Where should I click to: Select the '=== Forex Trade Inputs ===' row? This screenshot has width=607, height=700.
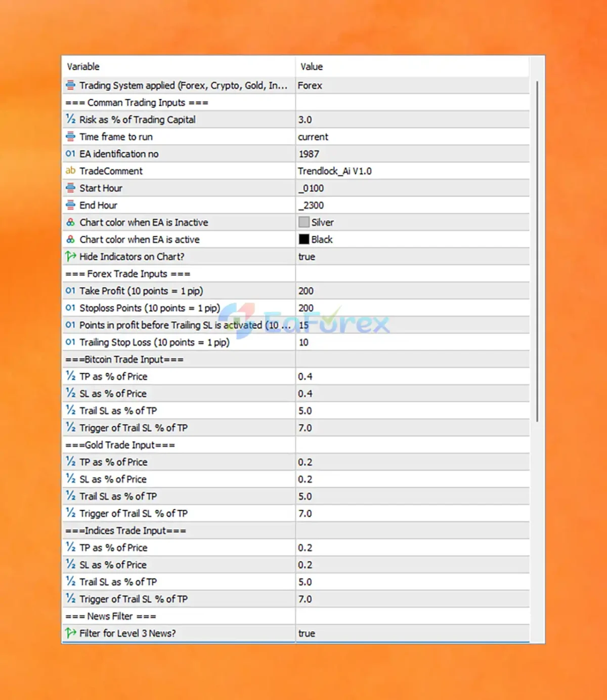point(296,274)
